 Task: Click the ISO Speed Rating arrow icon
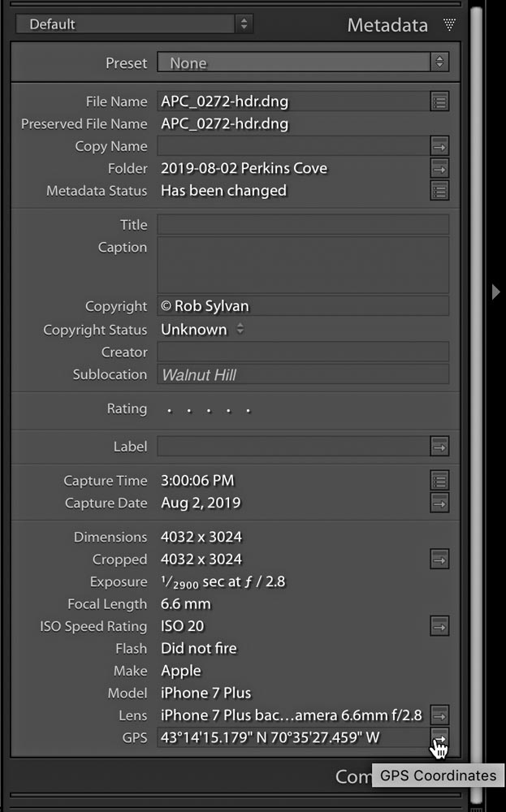pos(439,626)
